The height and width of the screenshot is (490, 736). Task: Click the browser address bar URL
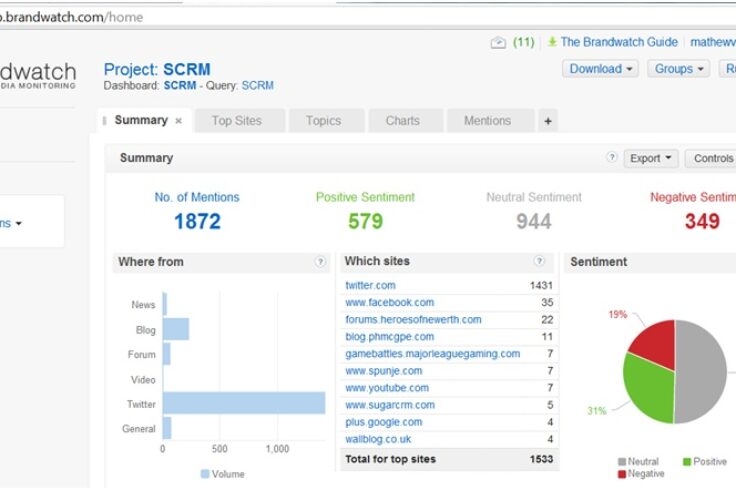coord(71,17)
